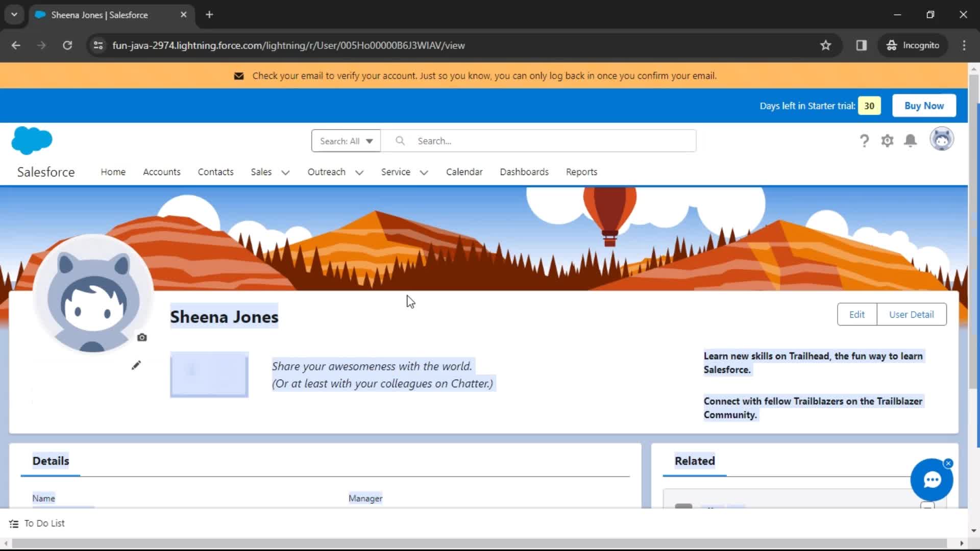Click the Name field label

coord(43,498)
